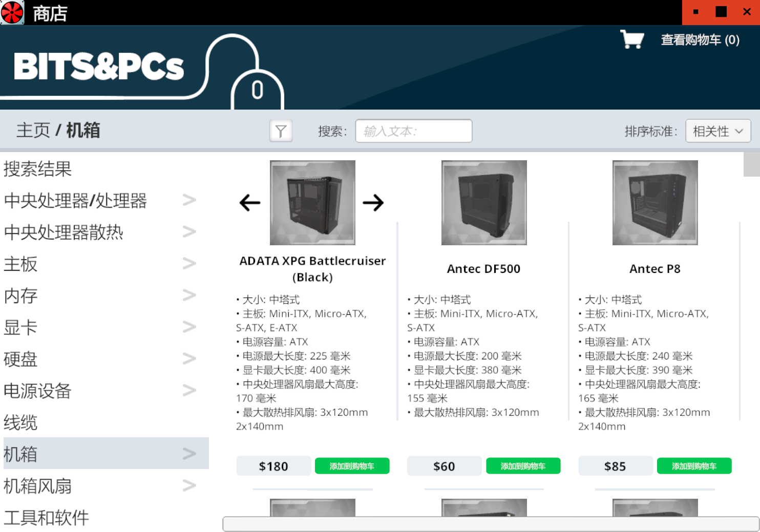The width and height of the screenshot is (760, 532).
Task: Click the 机箱 breadcrumb label
Action: point(83,130)
